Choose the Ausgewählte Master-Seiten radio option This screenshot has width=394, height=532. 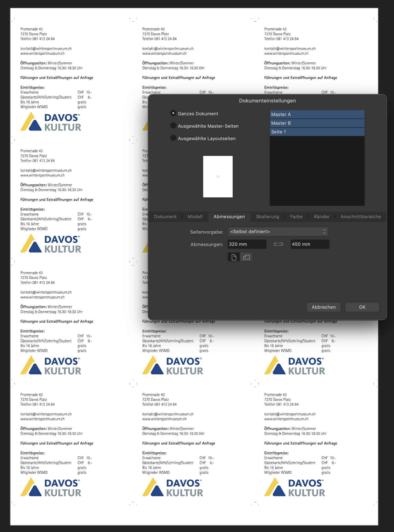click(x=173, y=126)
